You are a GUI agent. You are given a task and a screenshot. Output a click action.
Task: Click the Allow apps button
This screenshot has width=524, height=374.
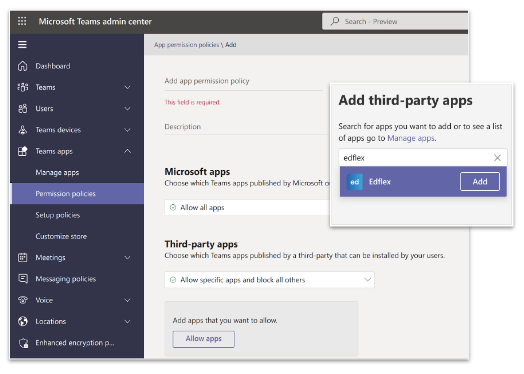click(204, 339)
